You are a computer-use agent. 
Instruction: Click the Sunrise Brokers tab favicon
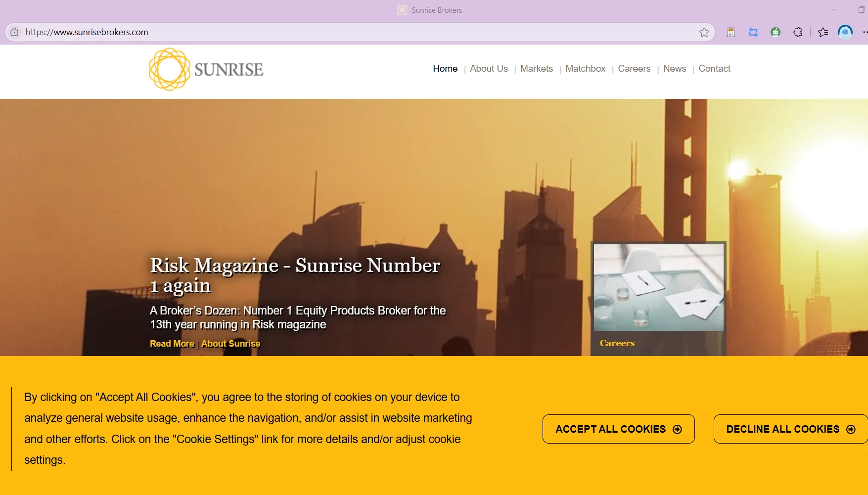click(402, 10)
